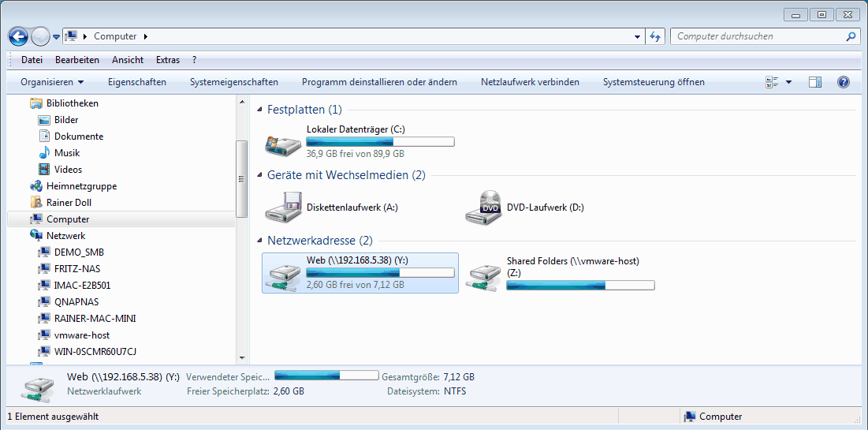This screenshot has height=430, width=868.
Task: Select Heimnetzgruppe in the sidebar
Action: coord(81,186)
